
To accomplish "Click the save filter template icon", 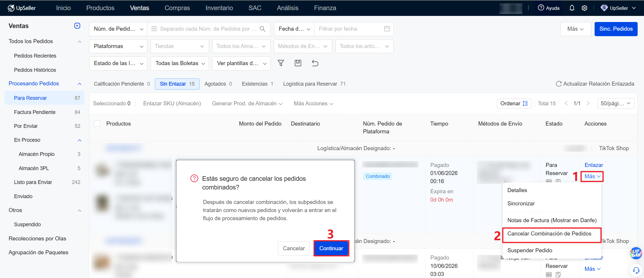I will coord(298,63).
